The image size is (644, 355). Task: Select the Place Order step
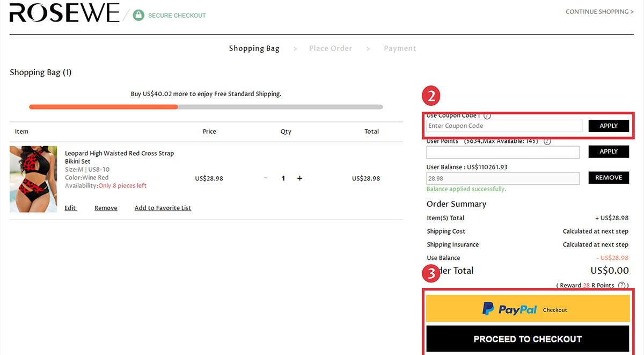(x=331, y=48)
